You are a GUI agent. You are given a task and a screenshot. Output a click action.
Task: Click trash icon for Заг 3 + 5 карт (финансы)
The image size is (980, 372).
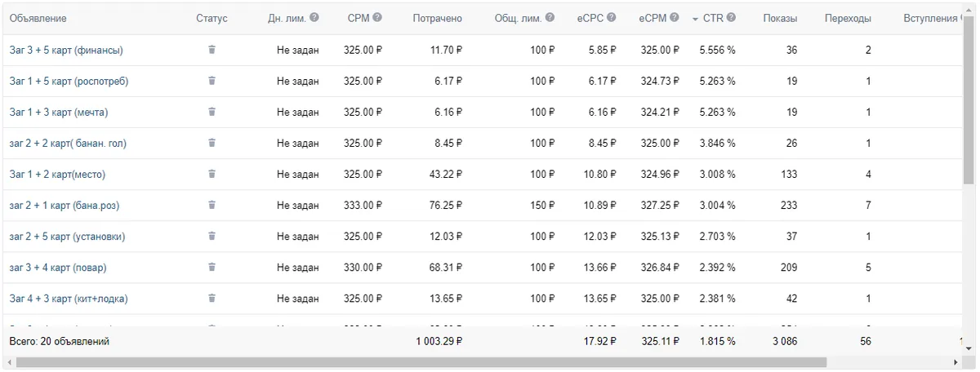pyautogui.click(x=212, y=50)
